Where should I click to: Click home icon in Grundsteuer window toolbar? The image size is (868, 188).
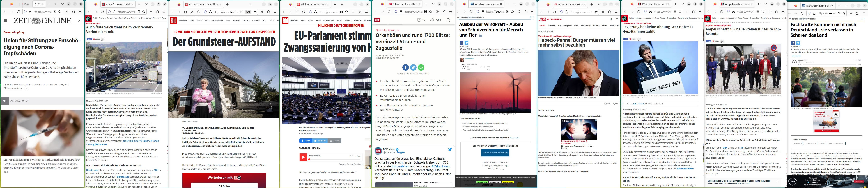click(191, 12)
